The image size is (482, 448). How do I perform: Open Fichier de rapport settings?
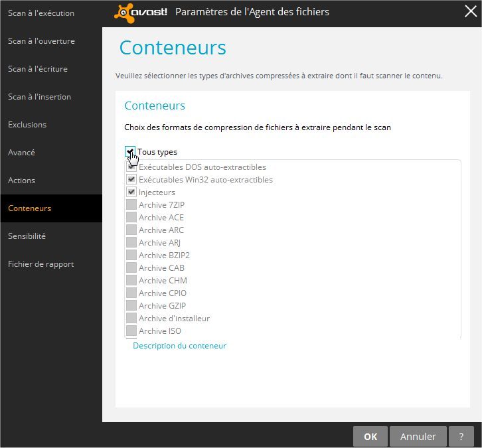point(41,264)
